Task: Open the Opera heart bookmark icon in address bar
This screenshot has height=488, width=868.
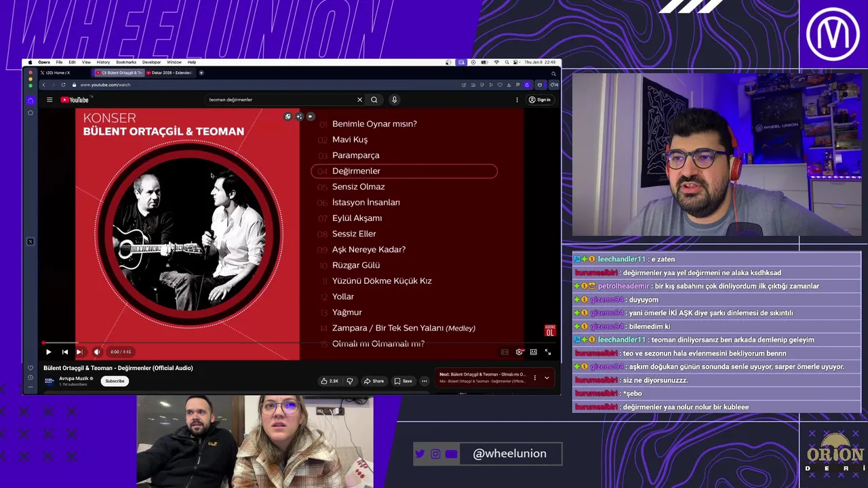Action: pos(500,85)
